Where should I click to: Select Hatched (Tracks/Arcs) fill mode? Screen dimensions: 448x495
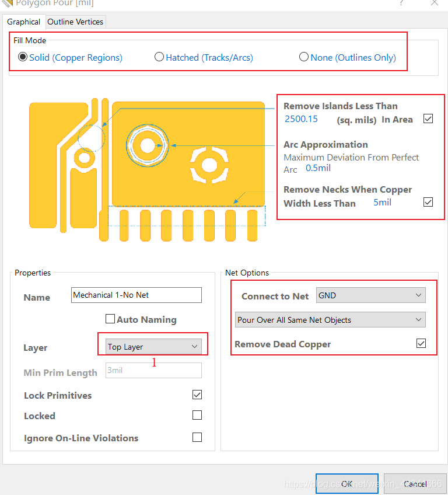[x=159, y=57]
